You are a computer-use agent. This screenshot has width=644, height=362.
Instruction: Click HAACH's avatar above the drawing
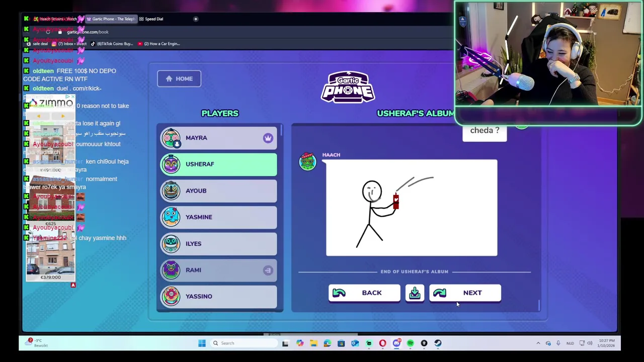[x=307, y=162]
